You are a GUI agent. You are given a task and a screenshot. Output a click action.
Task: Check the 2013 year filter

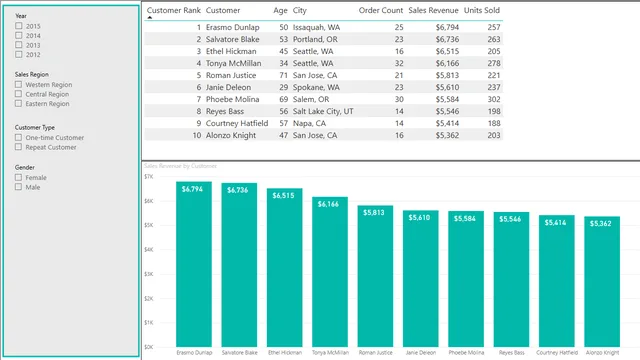click(x=19, y=45)
